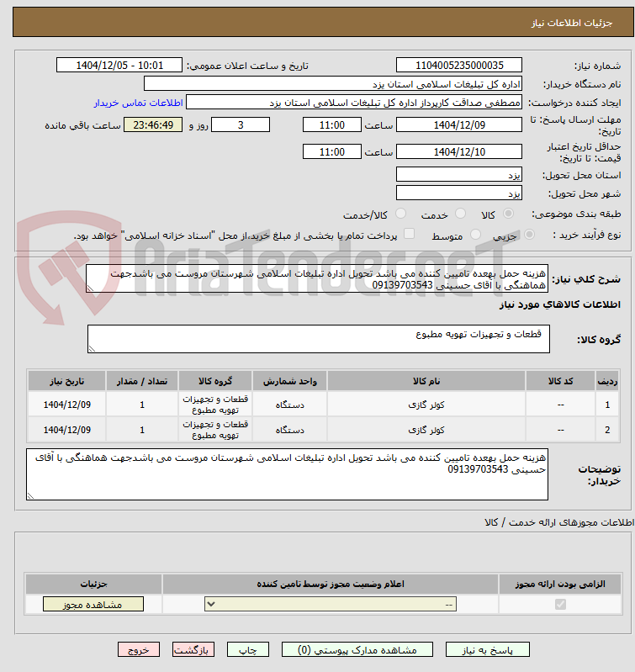Select the متوسط purchase type radio
This screenshot has height=672, width=635.
pos(475,235)
